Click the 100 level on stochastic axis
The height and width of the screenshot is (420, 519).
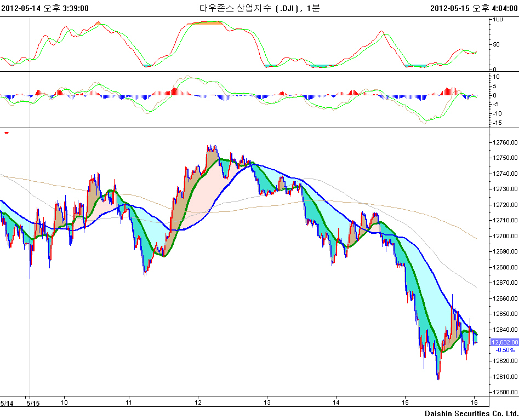point(498,19)
